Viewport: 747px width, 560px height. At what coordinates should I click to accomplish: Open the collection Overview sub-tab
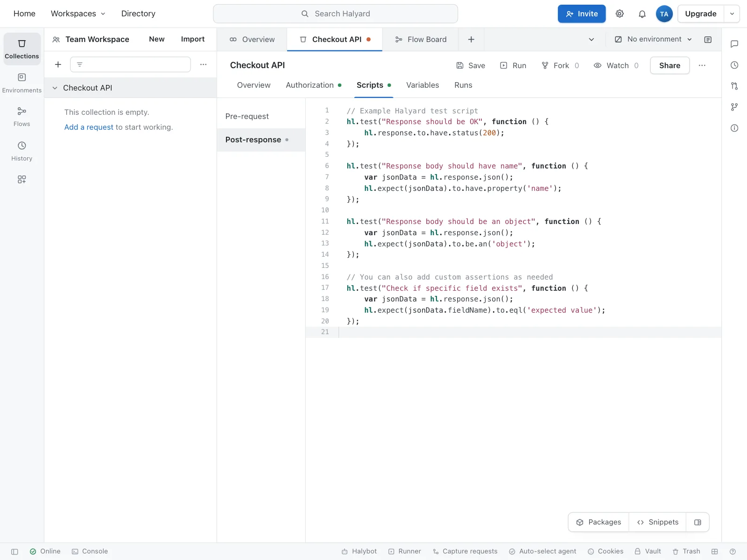pyautogui.click(x=254, y=85)
